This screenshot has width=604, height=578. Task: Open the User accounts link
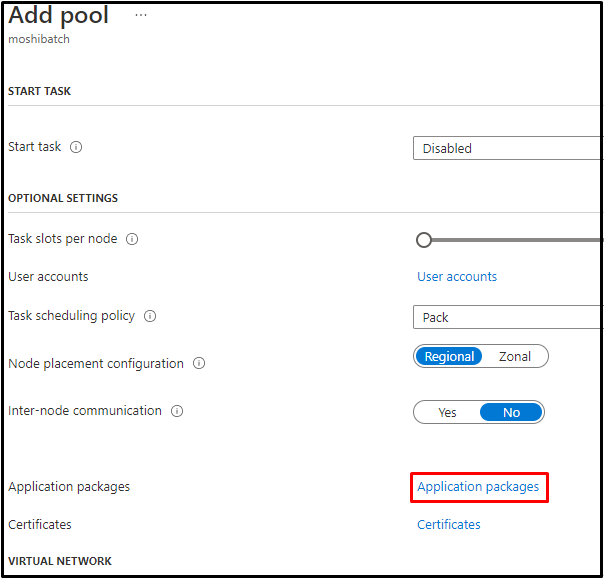(x=457, y=277)
